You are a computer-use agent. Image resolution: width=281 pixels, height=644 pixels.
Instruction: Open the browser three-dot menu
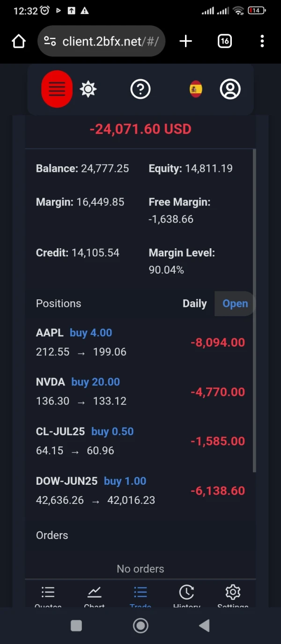point(262,41)
